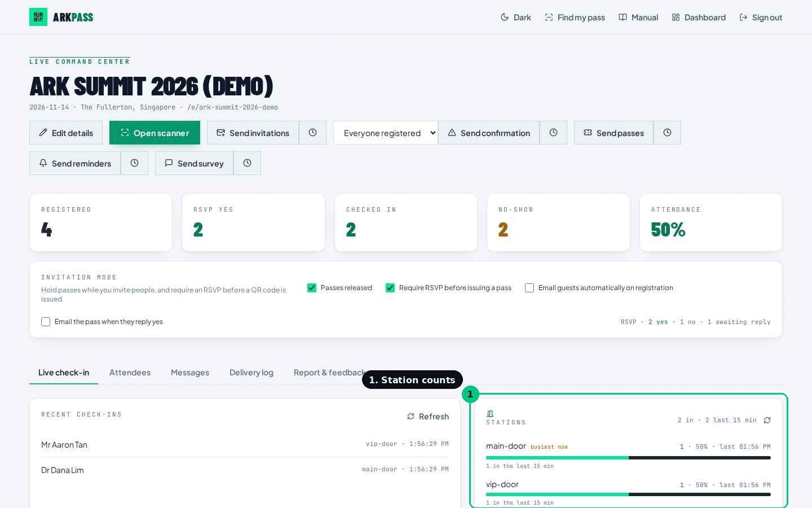Go to the Delivery log tab
This screenshot has height=508, width=812.
click(251, 373)
